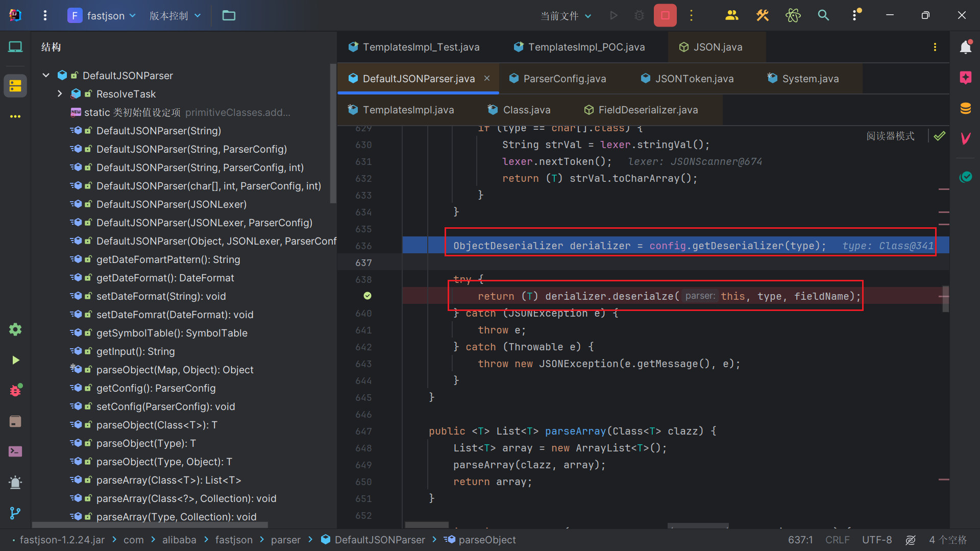
Task: Select setConfig(ParserConfig): void in structure
Action: (x=165, y=406)
